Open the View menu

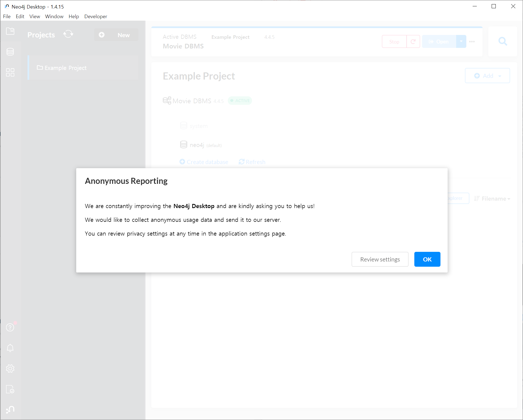35,17
